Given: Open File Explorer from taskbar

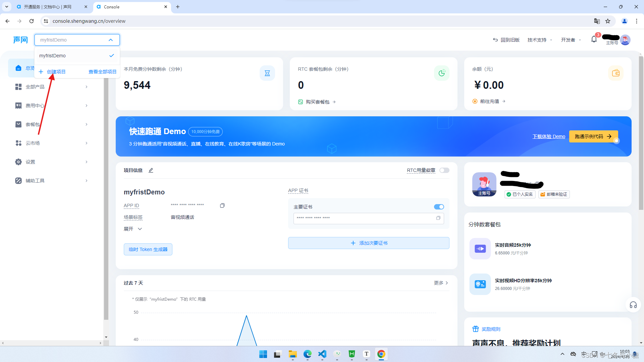Looking at the screenshot, I should pos(293,354).
